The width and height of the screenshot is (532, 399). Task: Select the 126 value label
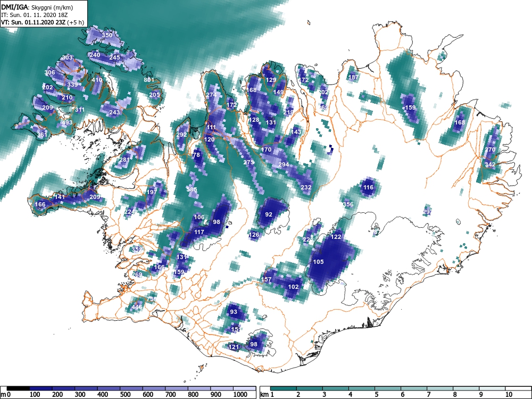click(x=254, y=235)
